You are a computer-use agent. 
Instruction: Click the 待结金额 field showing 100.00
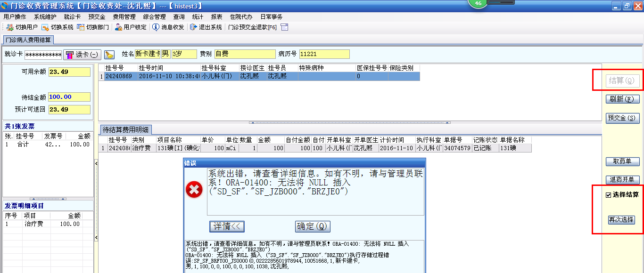[69, 97]
